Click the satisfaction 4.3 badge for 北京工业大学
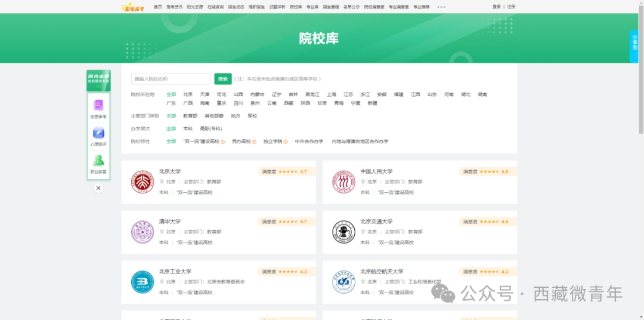The width and height of the screenshot is (644, 320). (x=287, y=272)
